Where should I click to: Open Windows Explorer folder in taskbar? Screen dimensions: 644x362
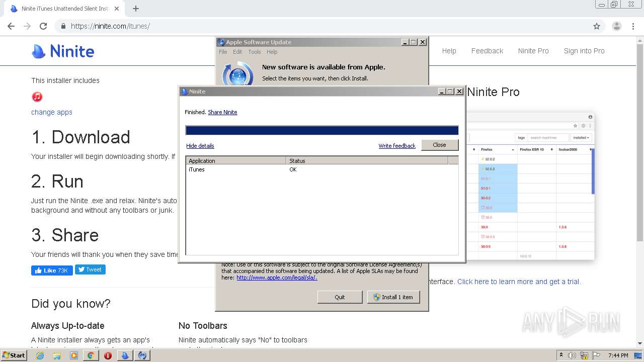[x=57, y=355]
